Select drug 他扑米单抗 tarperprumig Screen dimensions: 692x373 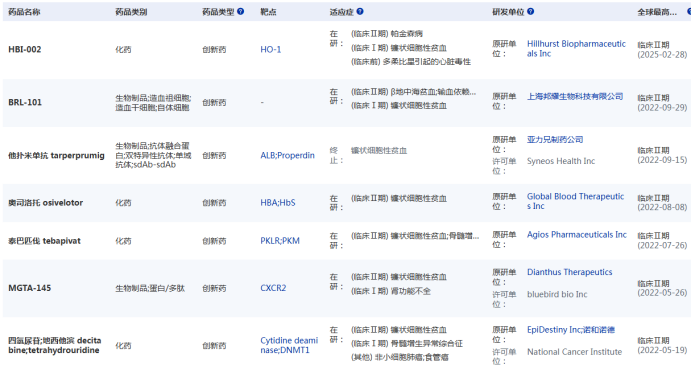[x=56, y=155]
